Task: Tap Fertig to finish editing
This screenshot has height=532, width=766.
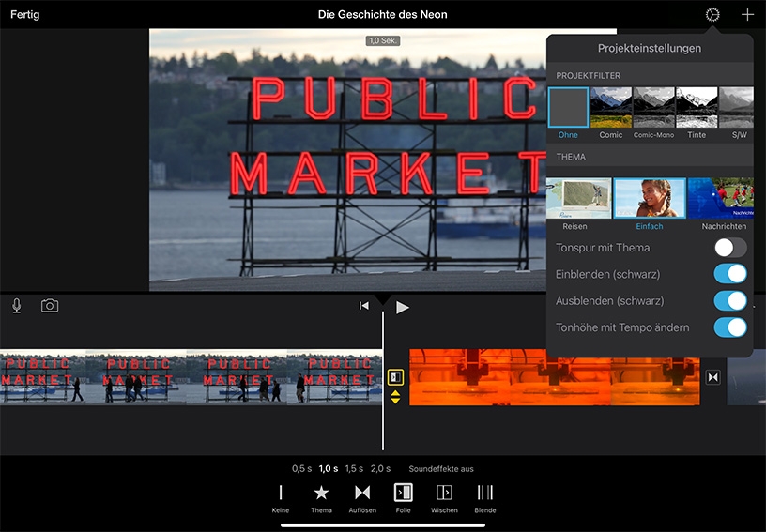Action: (x=25, y=15)
